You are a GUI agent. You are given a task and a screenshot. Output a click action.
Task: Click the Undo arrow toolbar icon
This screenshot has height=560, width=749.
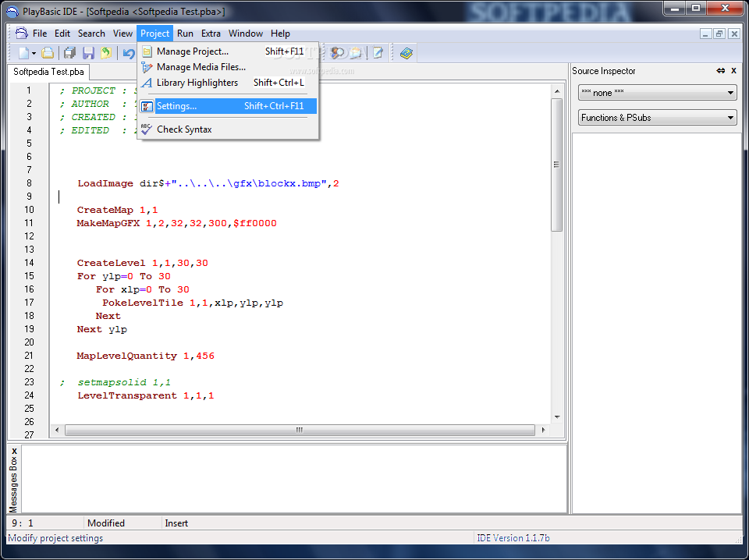pos(129,53)
